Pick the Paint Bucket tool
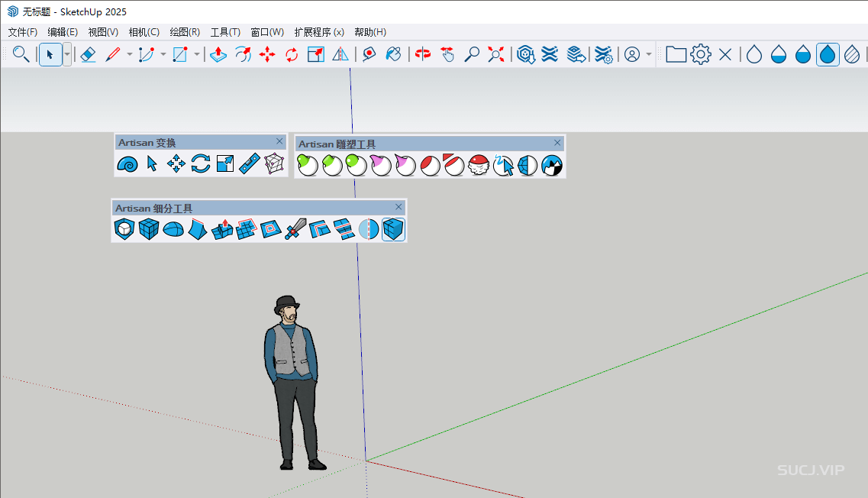Viewport: 868px width, 498px height. [x=393, y=54]
